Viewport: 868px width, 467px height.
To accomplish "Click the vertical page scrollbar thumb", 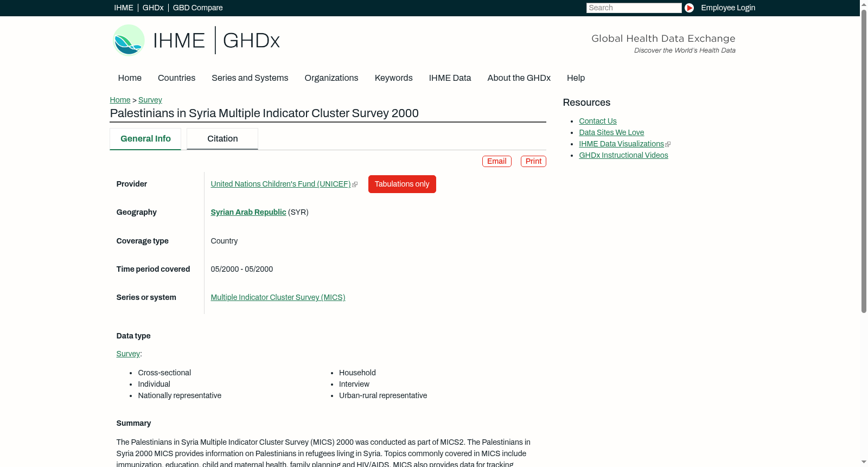I will pyautogui.click(x=864, y=161).
